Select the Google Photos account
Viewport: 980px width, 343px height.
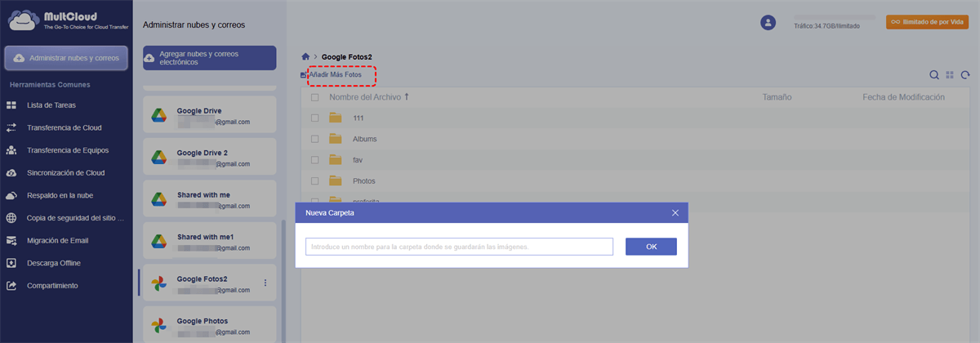coord(209,326)
